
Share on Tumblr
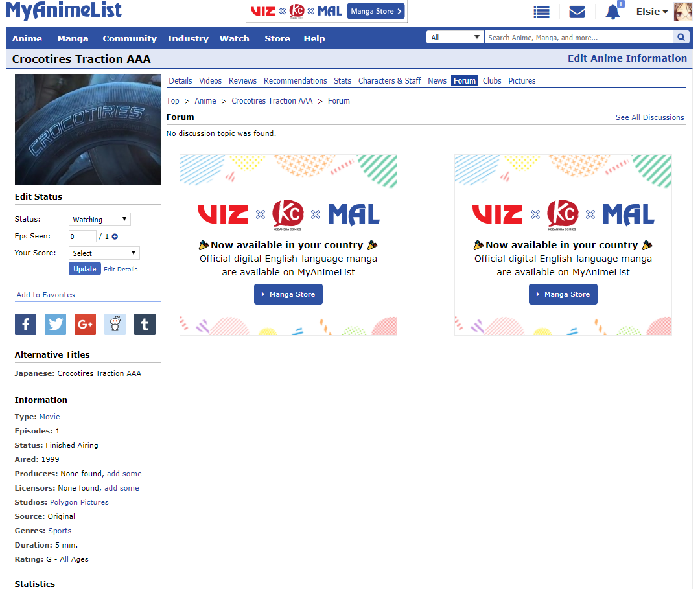[x=145, y=325]
